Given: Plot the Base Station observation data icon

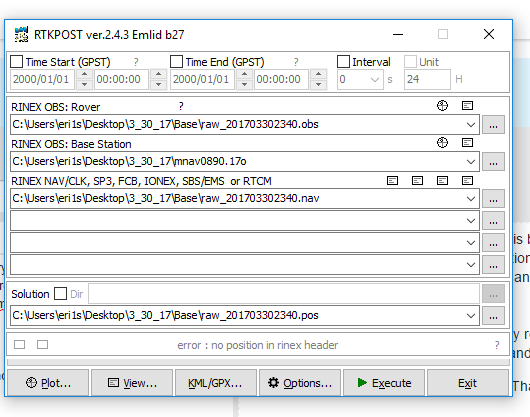Looking at the screenshot, I should (442, 143).
